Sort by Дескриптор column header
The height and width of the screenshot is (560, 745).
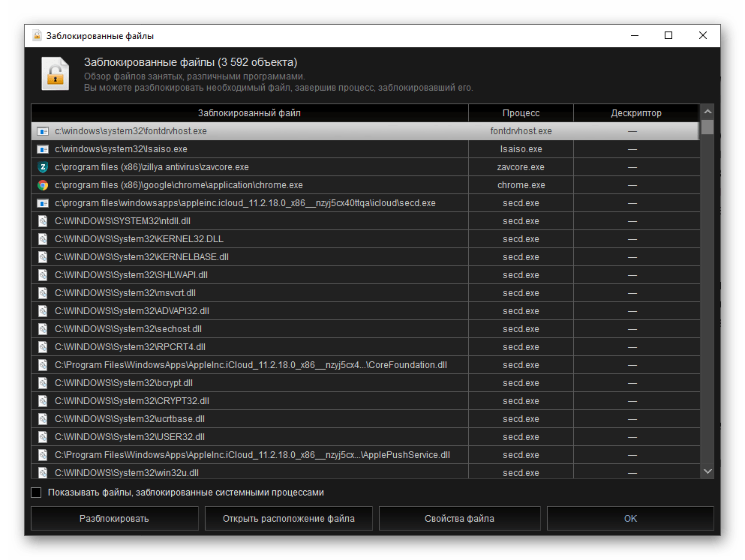pos(636,113)
